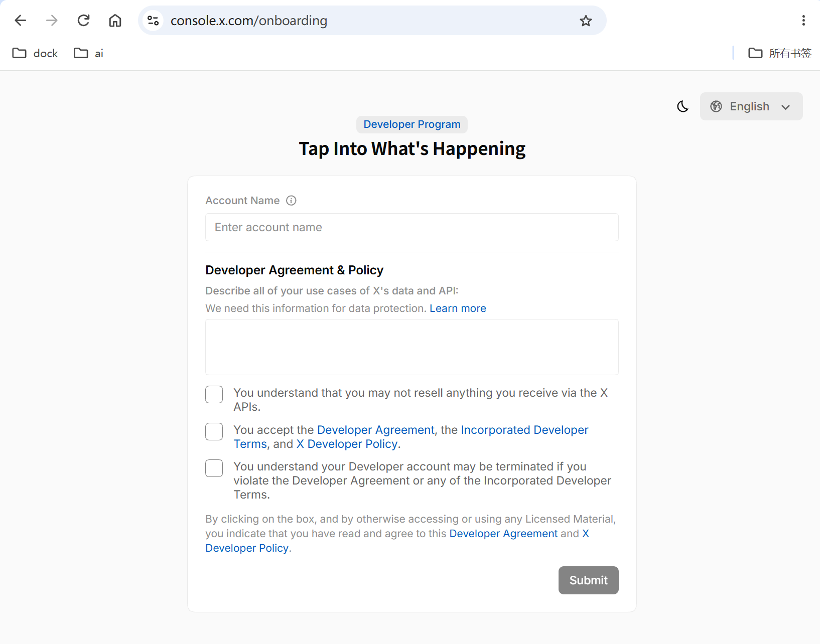
Task: Show Account Name info tooltip icon
Action: [x=291, y=201]
